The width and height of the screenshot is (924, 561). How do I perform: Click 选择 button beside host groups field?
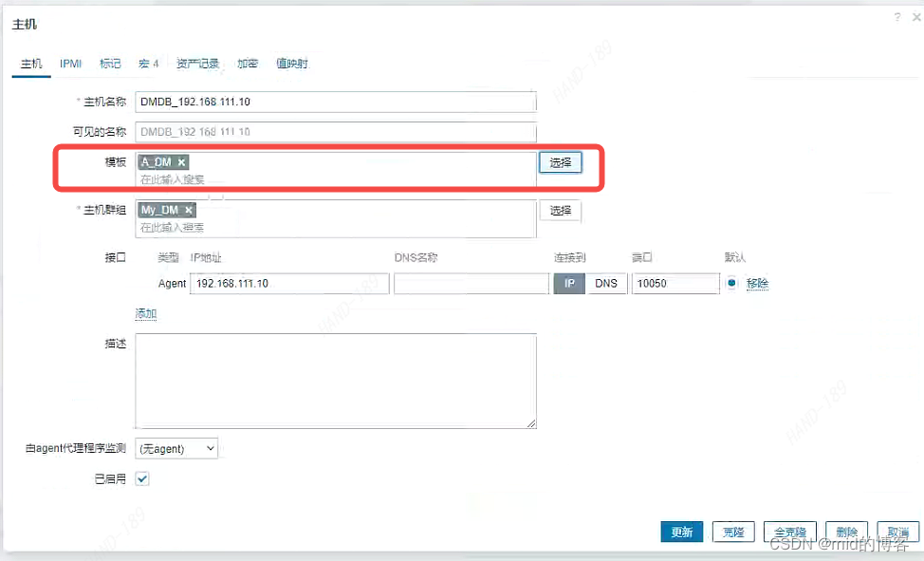pyautogui.click(x=561, y=211)
